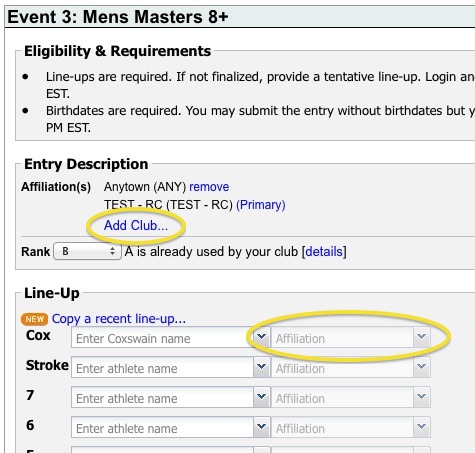Open the rank details link
Viewport: 475px width, 453px height.
(x=324, y=251)
